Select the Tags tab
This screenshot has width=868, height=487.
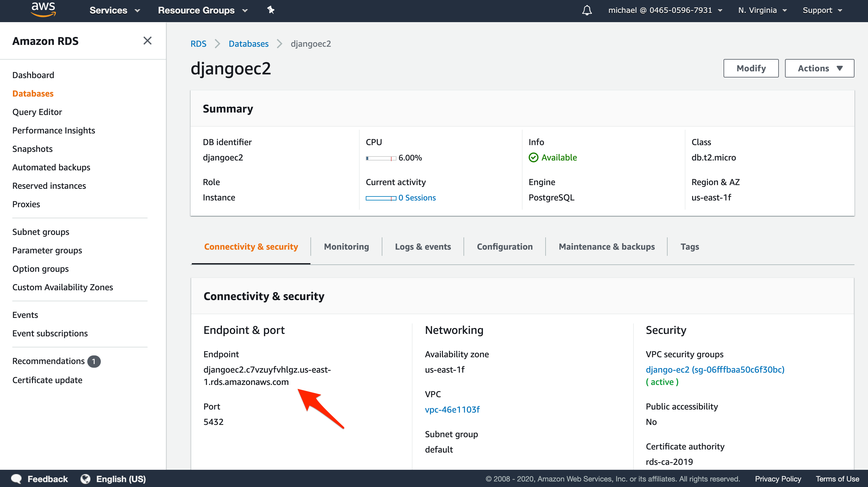pyautogui.click(x=689, y=247)
